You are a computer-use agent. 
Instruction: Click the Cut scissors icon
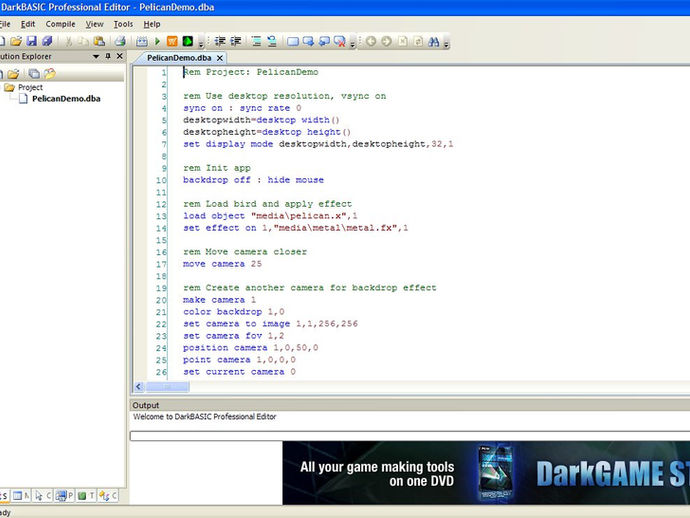(x=68, y=41)
